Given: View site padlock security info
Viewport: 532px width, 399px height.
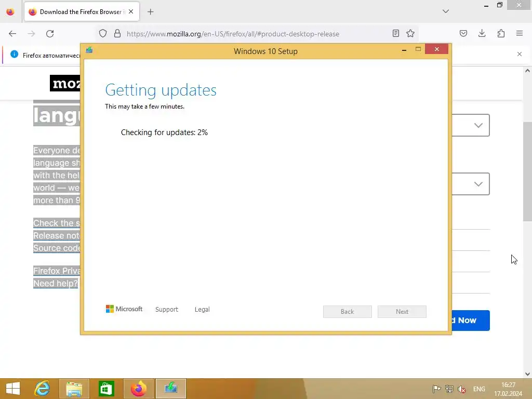Looking at the screenshot, I should 117,34.
